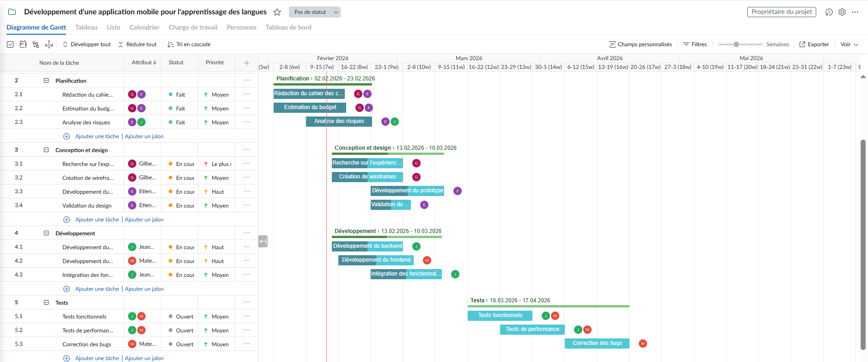
Task: Click the favorite star next to project title
Action: tap(277, 12)
